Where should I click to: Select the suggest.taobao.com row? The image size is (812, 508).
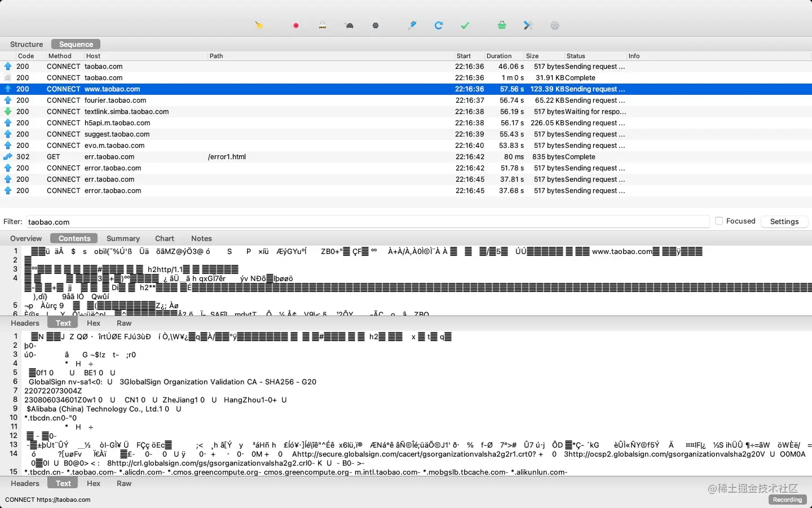[406, 134]
